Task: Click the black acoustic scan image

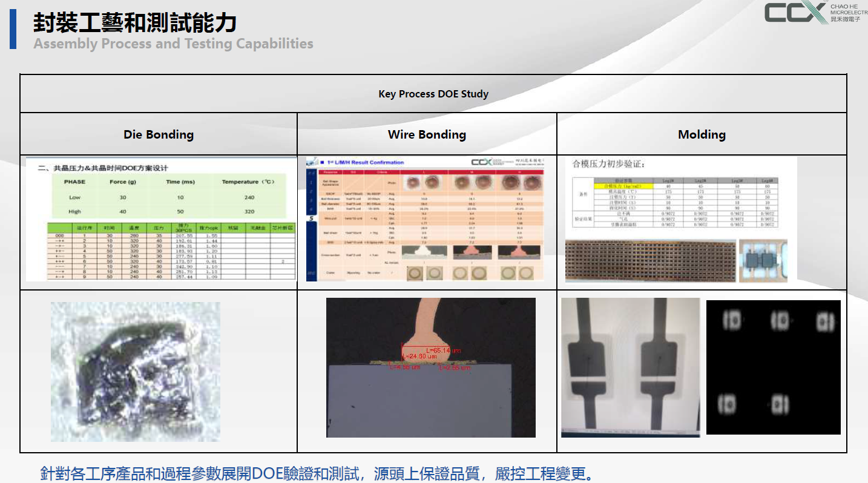Action: [773, 367]
